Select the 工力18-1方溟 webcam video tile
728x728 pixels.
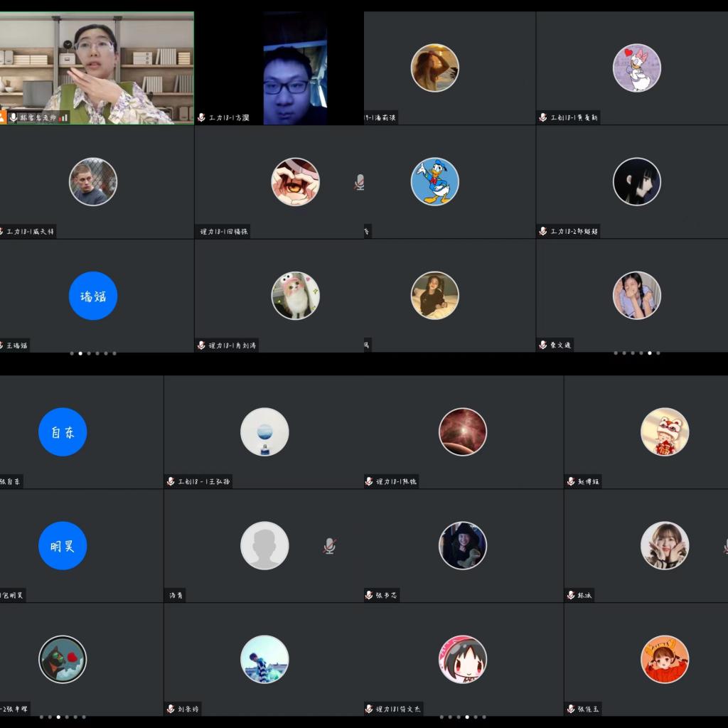pyautogui.click(x=294, y=68)
